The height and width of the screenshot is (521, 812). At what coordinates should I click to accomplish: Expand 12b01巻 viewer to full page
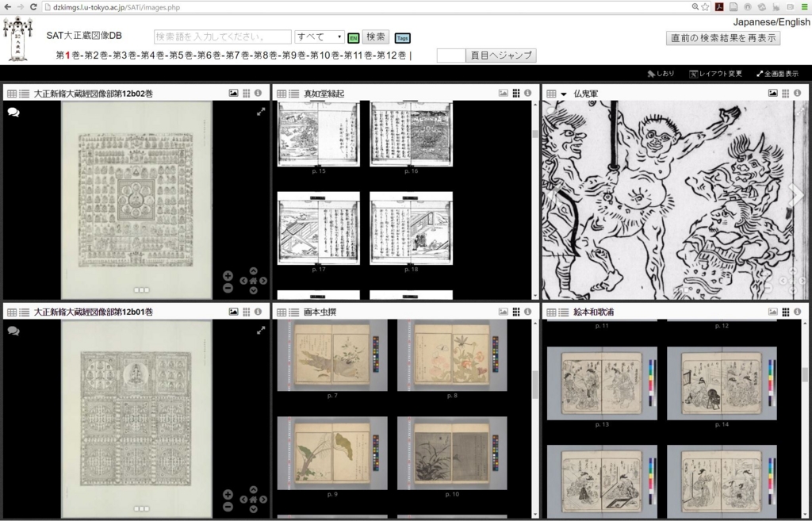coord(261,331)
